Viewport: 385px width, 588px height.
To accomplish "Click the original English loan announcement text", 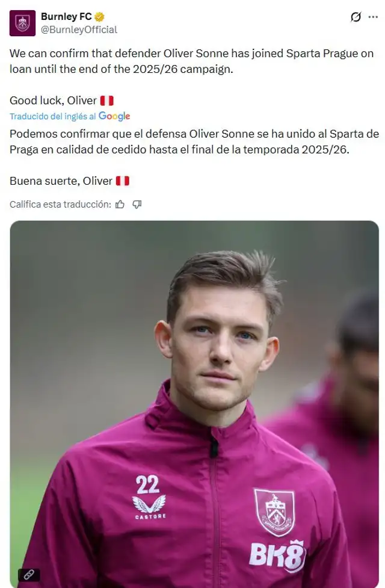I will click(x=191, y=60).
